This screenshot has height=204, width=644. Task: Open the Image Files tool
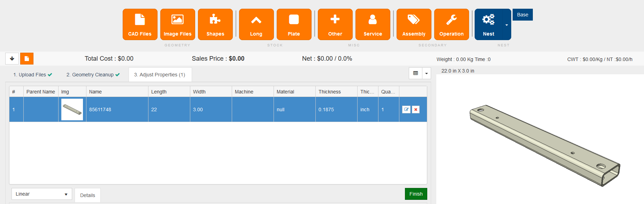[177, 24]
